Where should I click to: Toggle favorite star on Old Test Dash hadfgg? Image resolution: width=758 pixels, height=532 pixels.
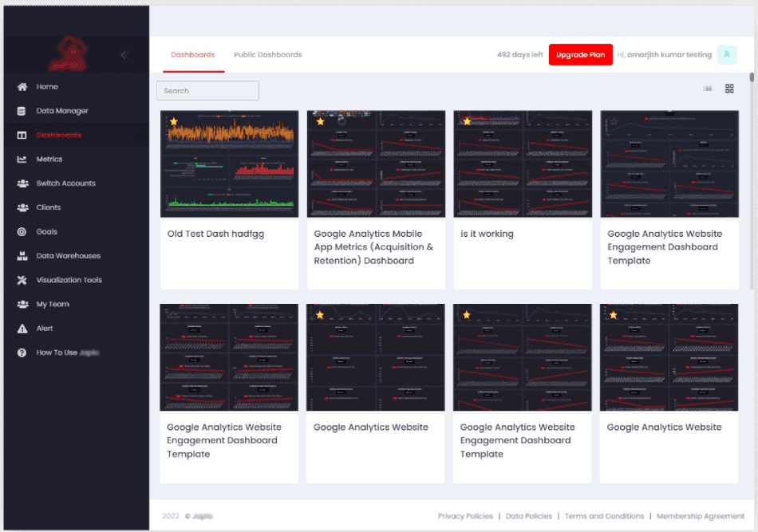coord(173,122)
